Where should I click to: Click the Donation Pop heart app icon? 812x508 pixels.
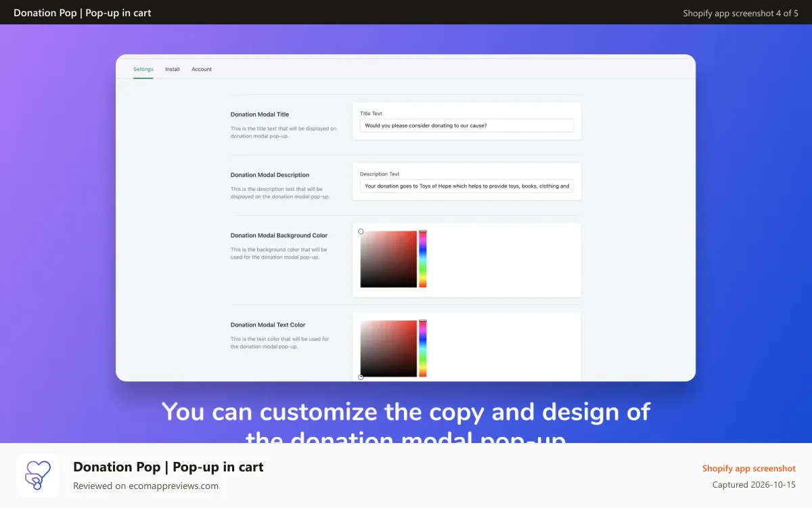click(x=38, y=475)
